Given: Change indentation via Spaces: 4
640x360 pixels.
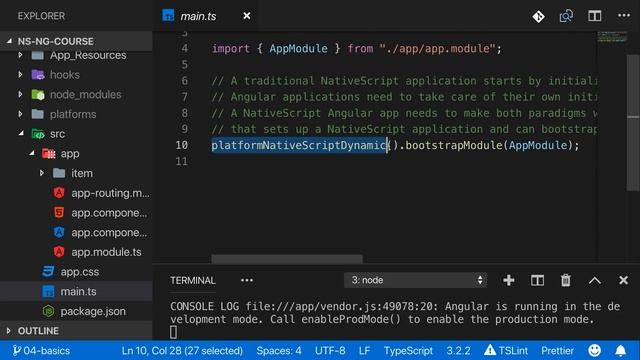Looking at the screenshot, I should 279,351.
